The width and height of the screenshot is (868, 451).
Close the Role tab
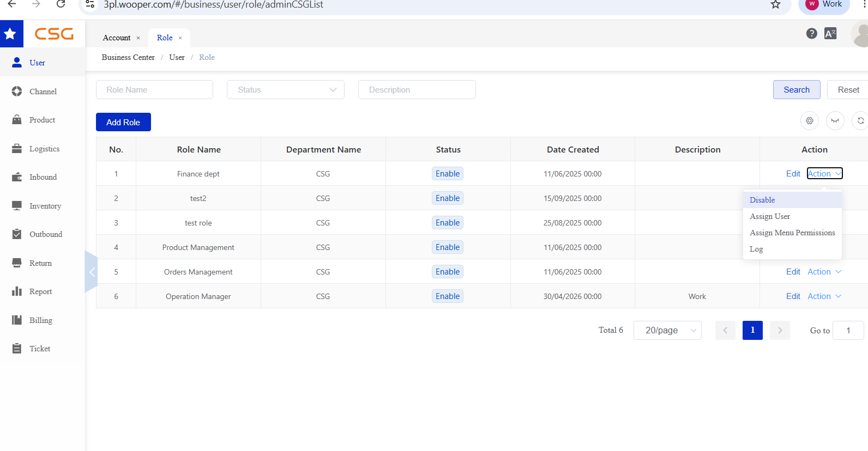(180, 38)
